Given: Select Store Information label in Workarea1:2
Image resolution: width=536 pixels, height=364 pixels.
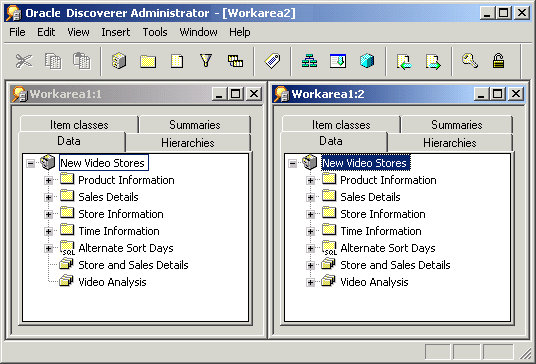Looking at the screenshot, I should (383, 214).
